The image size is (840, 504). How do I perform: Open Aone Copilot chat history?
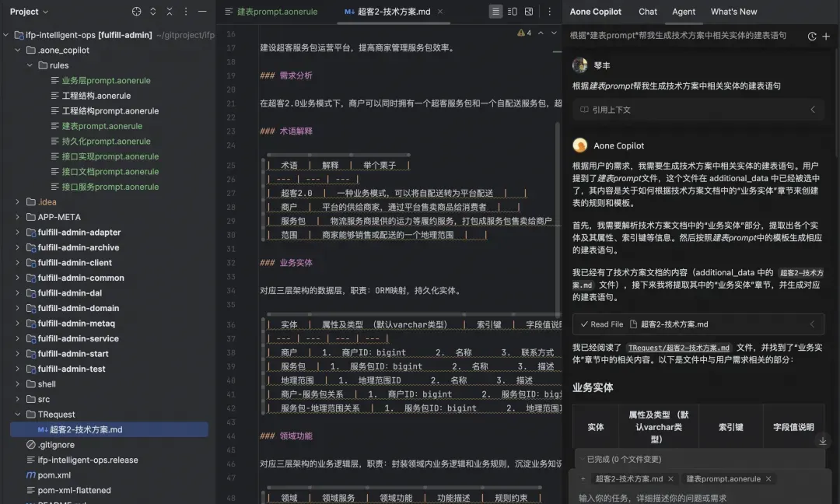[811, 37]
